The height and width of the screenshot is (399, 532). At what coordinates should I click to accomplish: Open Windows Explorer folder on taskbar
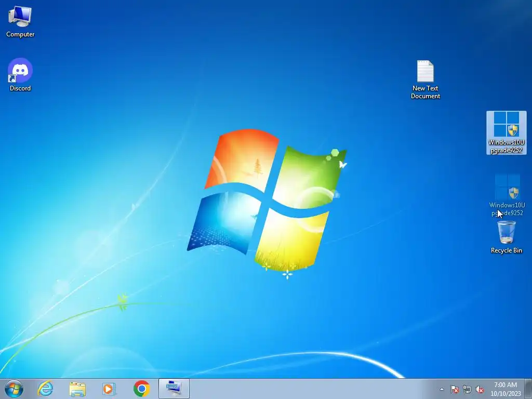coord(77,389)
